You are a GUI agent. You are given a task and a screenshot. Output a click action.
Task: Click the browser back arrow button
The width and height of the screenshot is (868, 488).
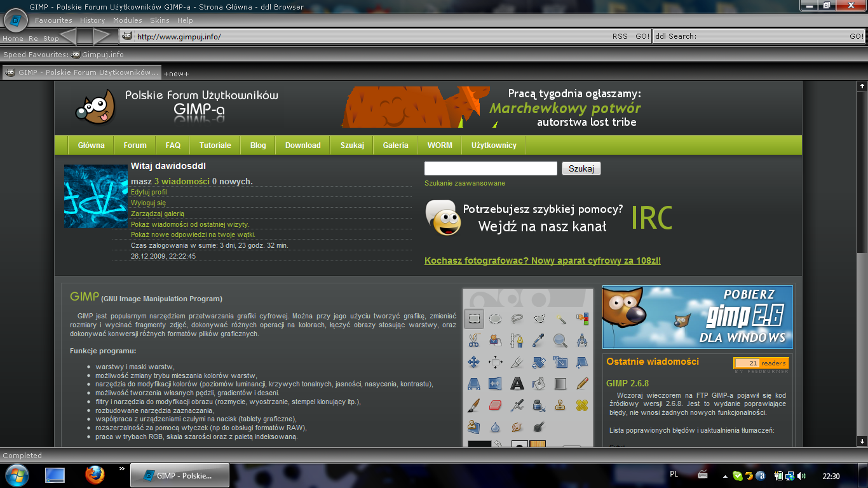[70, 36]
